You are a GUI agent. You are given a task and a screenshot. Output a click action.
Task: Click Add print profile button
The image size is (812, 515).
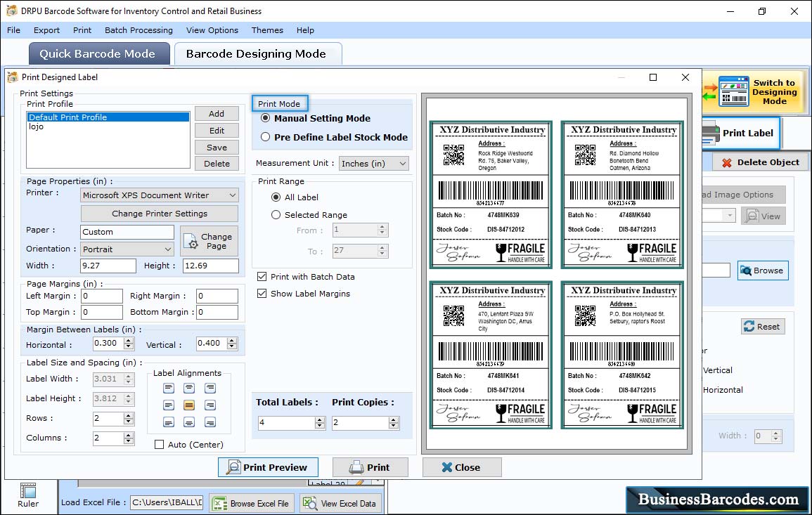217,114
